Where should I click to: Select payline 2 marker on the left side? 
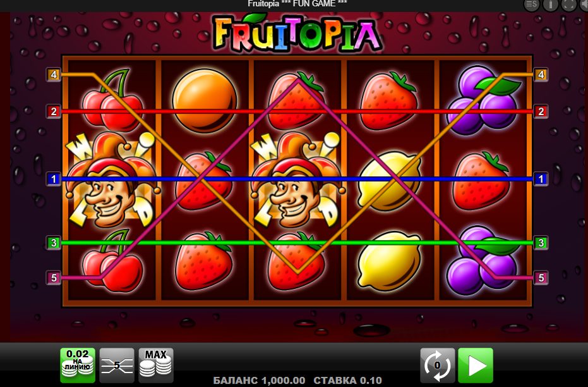[x=54, y=111]
